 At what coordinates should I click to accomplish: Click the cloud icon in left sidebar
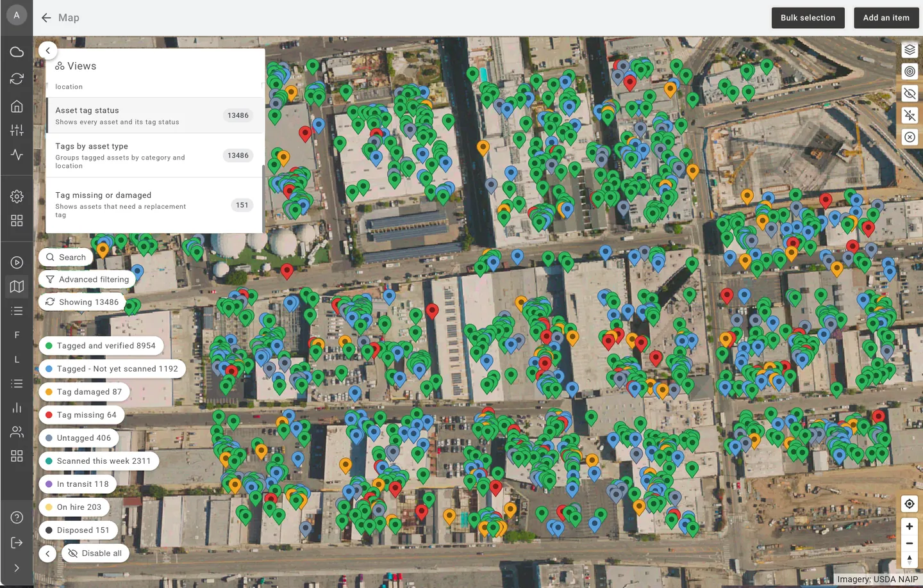point(17,52)
